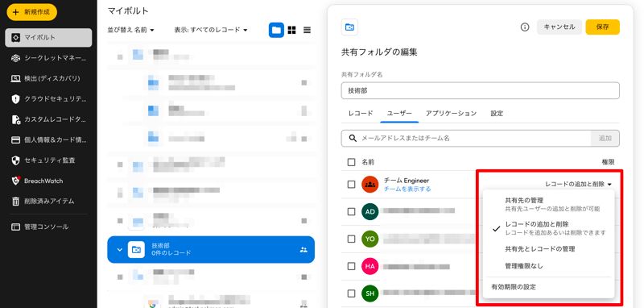644x308 pixels.
Task: Click the チームを表示する link
Action: (x=407, y=189)
